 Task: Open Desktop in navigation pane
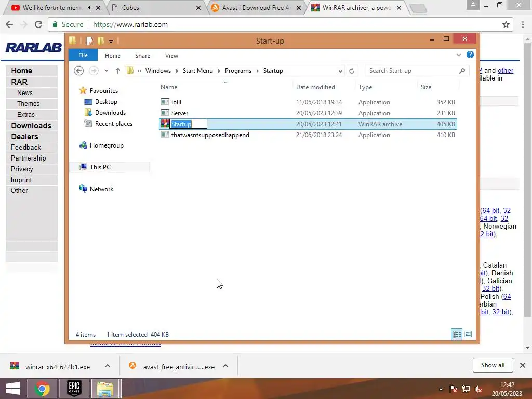[x=106, y=102]
